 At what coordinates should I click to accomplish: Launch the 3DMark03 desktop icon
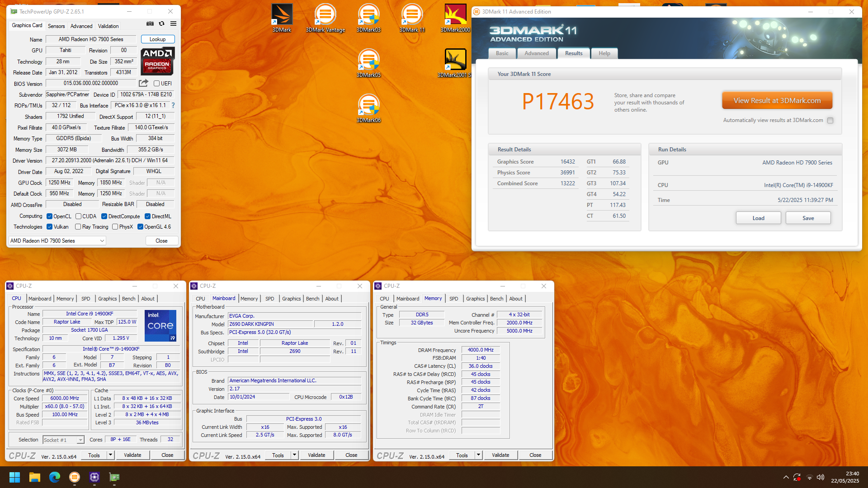click(x=368, y=18)
